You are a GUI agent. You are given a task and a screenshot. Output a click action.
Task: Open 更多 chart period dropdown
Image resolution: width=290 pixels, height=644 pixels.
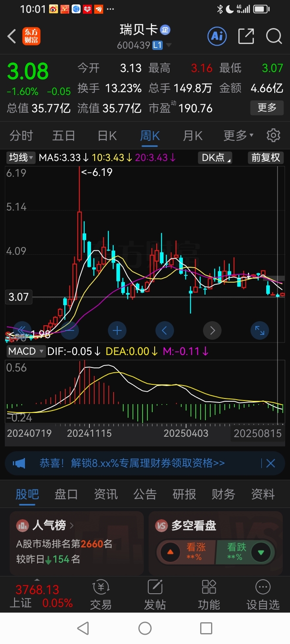[238, 136]
